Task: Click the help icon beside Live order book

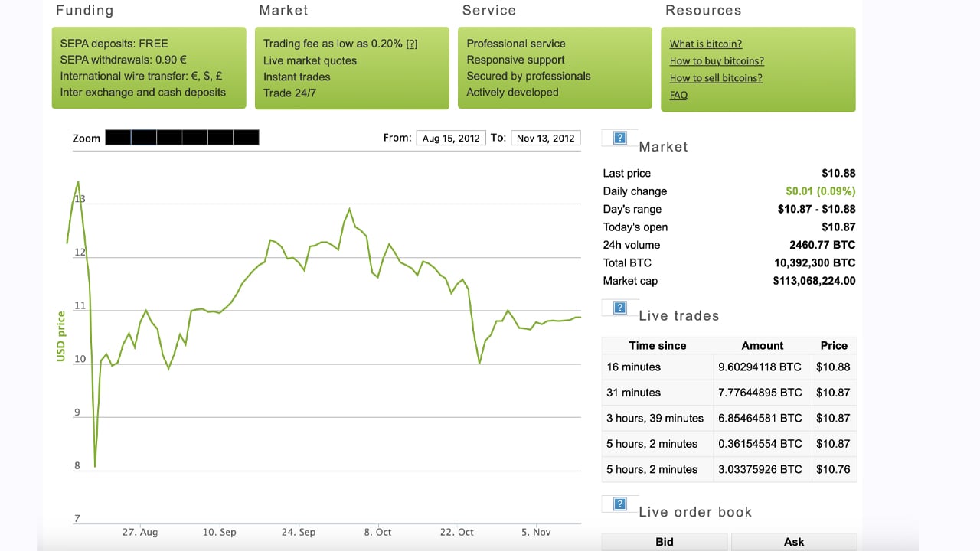Action: pos(620,504)
